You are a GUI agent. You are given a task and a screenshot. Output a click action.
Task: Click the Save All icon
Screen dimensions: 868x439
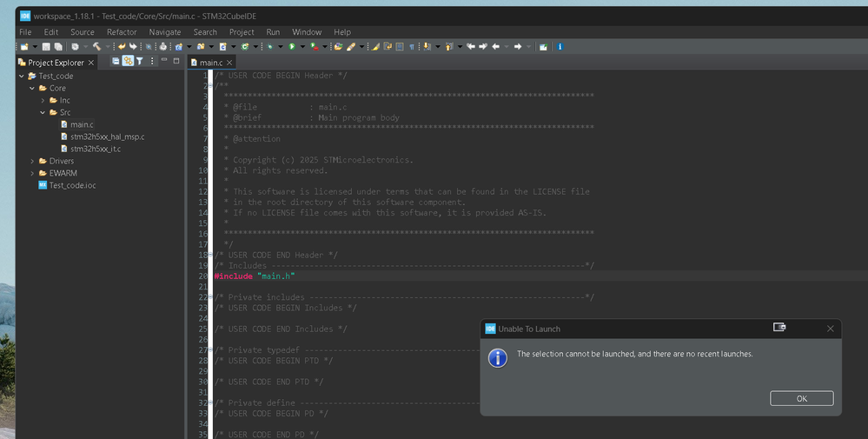[58, 47]
